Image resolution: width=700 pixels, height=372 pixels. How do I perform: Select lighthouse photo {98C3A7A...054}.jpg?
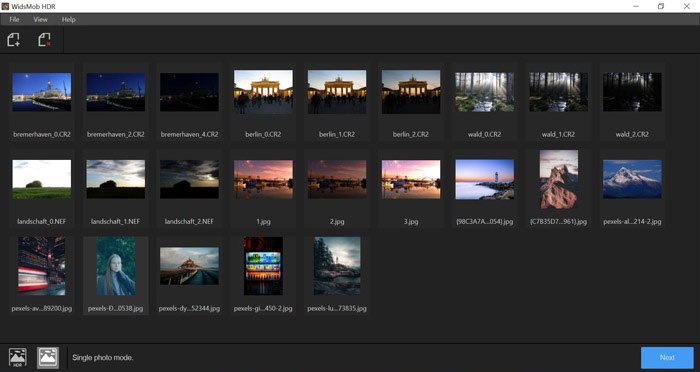coord(484,179)
